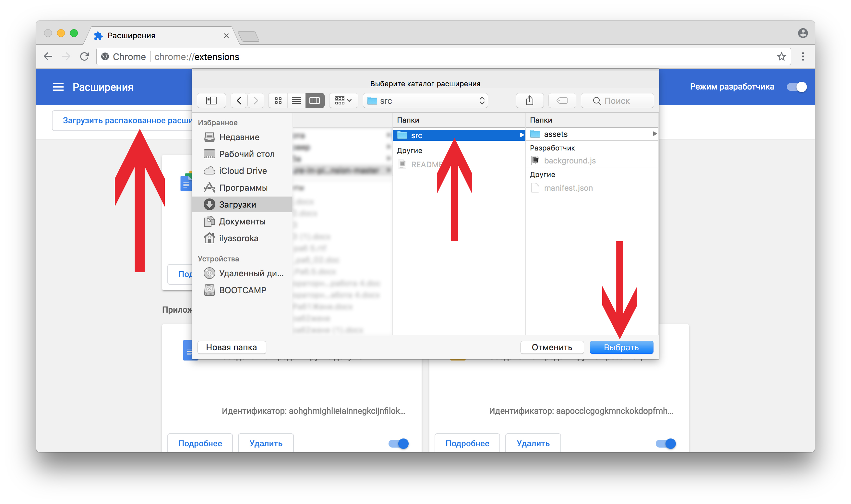Image resolution: width=851 pixels, height=504 pixels.
Task: Click the share icon in dialog toolbar
Action: pyautogui.click(x=529, y=101)
